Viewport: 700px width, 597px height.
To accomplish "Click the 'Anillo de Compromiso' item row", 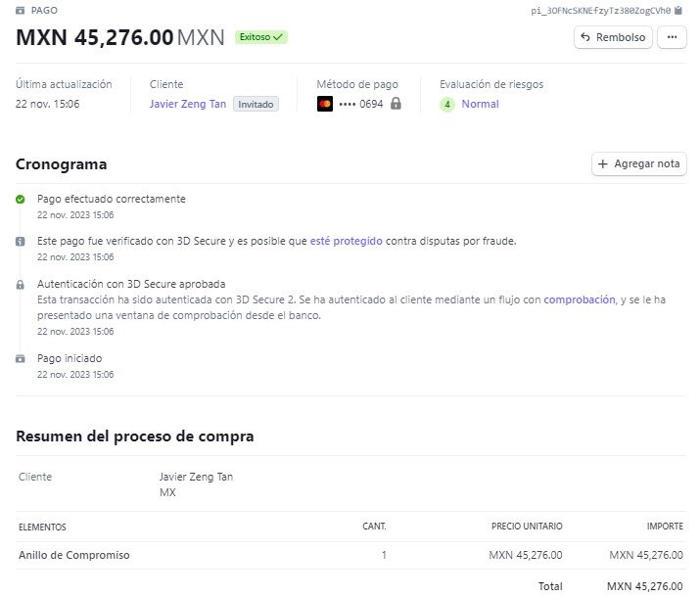I will [x=350, y=555].
